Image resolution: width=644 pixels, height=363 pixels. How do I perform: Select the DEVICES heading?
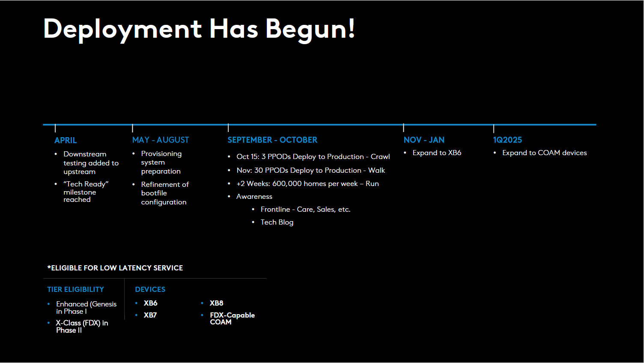point(150,289)
